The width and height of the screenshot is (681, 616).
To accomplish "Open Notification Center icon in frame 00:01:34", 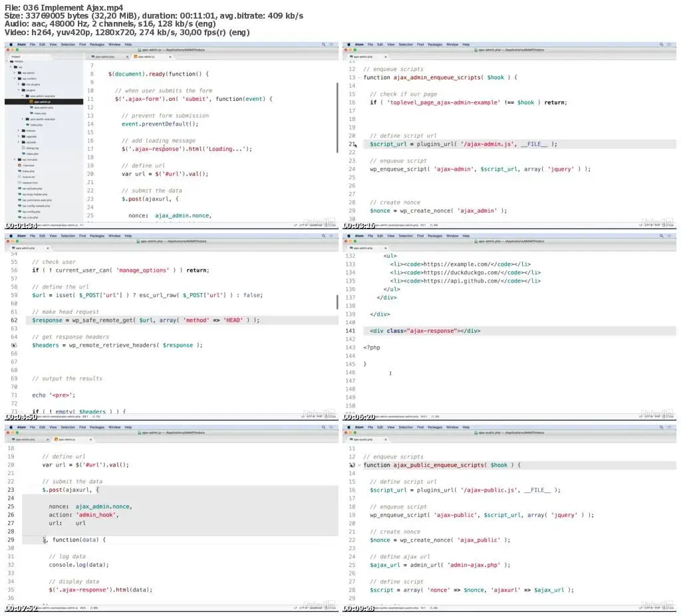I will click(331, 45).
